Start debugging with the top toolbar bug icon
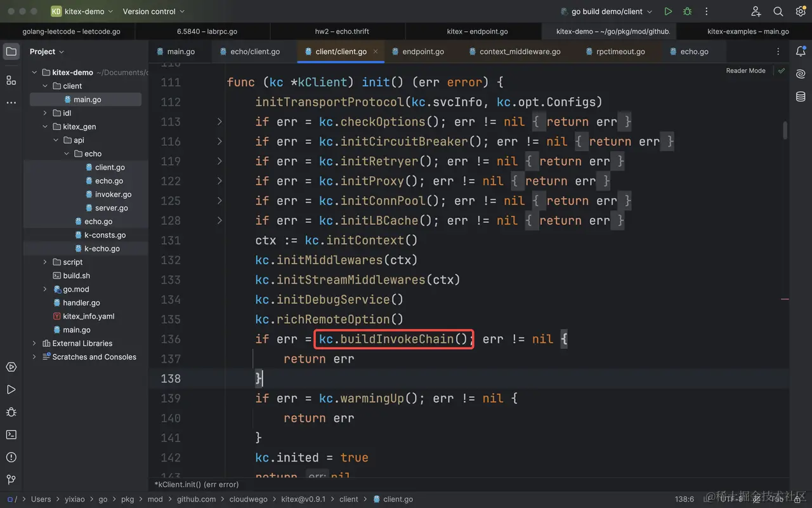The image size is (812, 508). click(688, 11)
